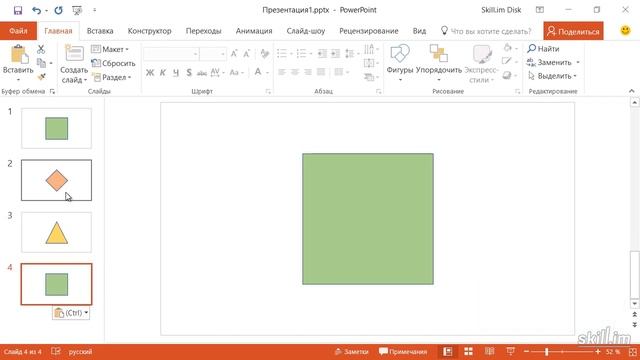Redo the action in the quick toolbar

click(x=58, y=10)
